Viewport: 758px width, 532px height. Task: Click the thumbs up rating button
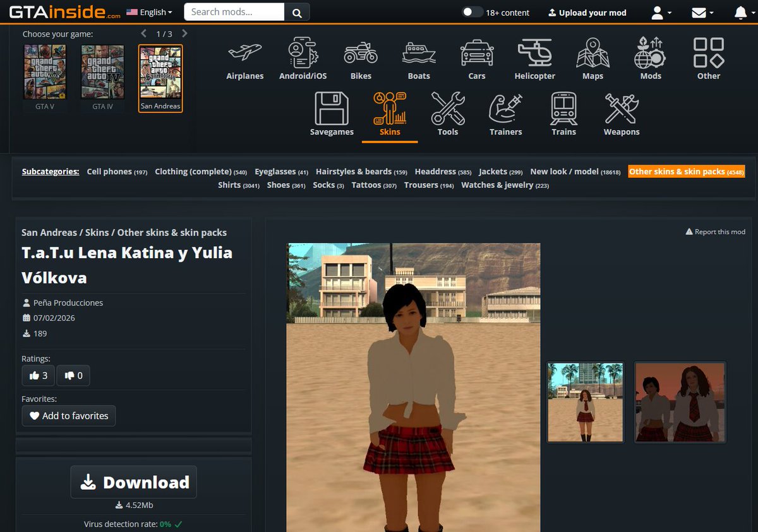(39, 375)
